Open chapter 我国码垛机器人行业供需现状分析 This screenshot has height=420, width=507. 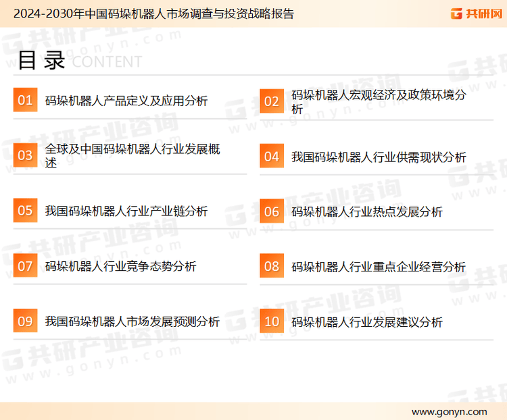(x=379, y=157)
